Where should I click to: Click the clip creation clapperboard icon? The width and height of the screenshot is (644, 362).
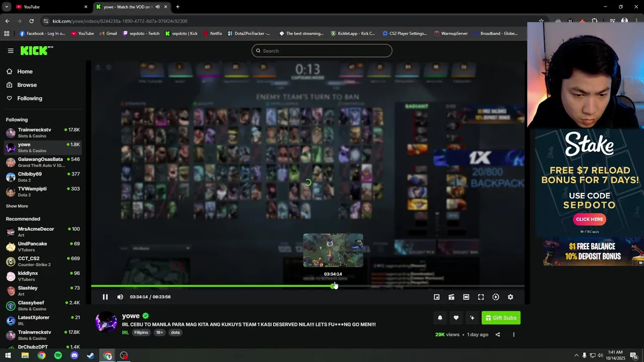coord(451,297)
